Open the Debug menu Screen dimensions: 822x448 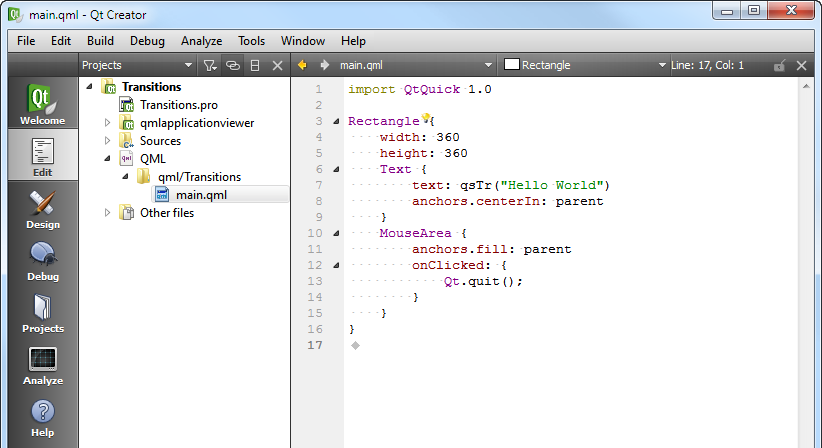pyautogui.click(x=147, y=41)
